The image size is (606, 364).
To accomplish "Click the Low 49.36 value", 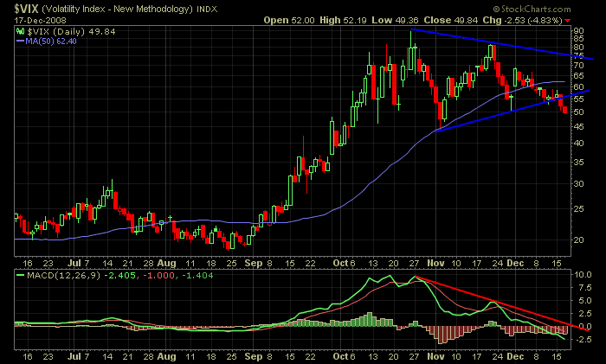I will 395,21.
